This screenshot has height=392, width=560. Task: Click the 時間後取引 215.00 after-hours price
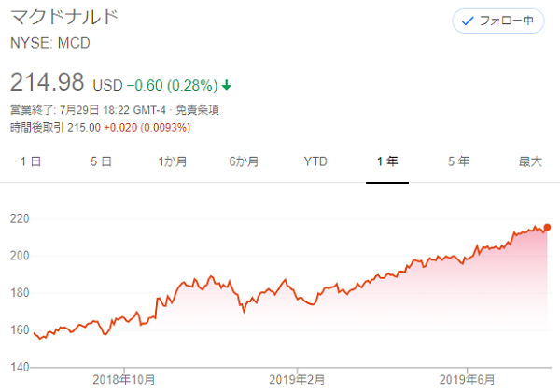[x=55, y=128]
